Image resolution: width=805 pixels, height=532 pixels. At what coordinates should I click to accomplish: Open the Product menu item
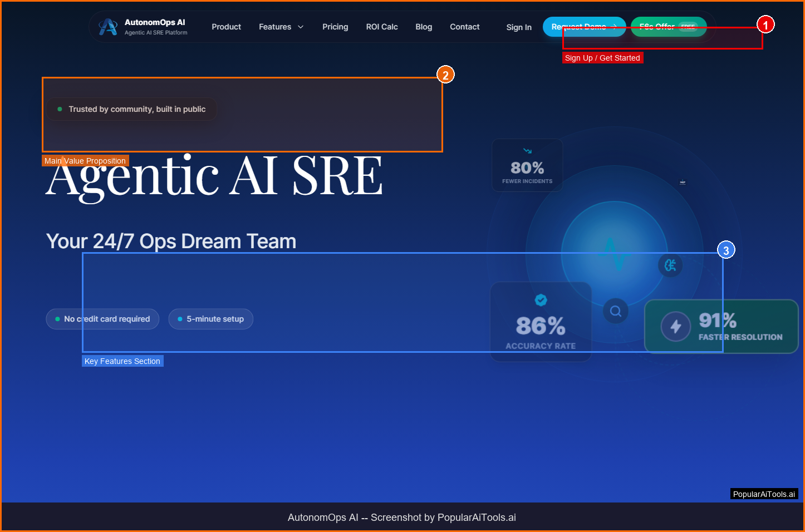tap(226, 27)
